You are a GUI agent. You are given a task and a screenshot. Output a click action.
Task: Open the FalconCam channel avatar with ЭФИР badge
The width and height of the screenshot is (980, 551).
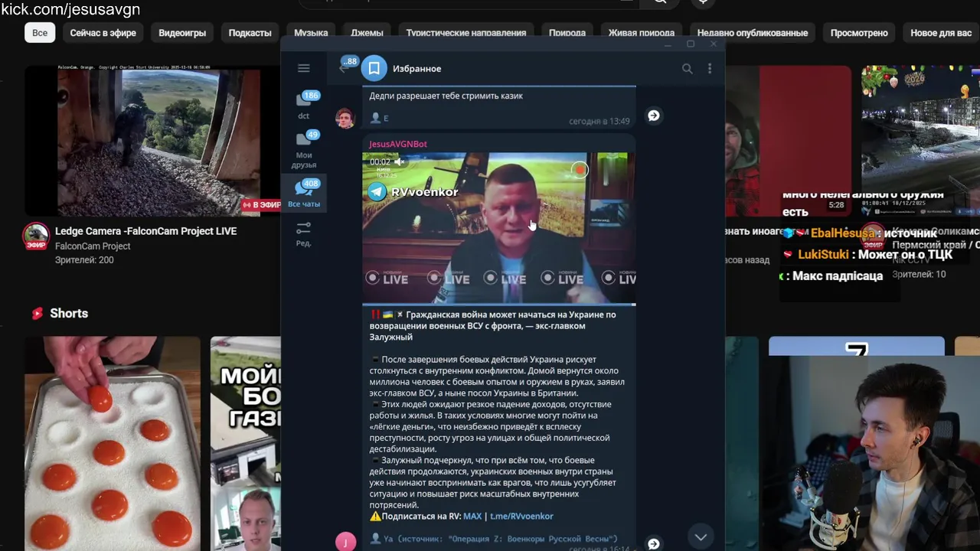[x=36, y=237]
